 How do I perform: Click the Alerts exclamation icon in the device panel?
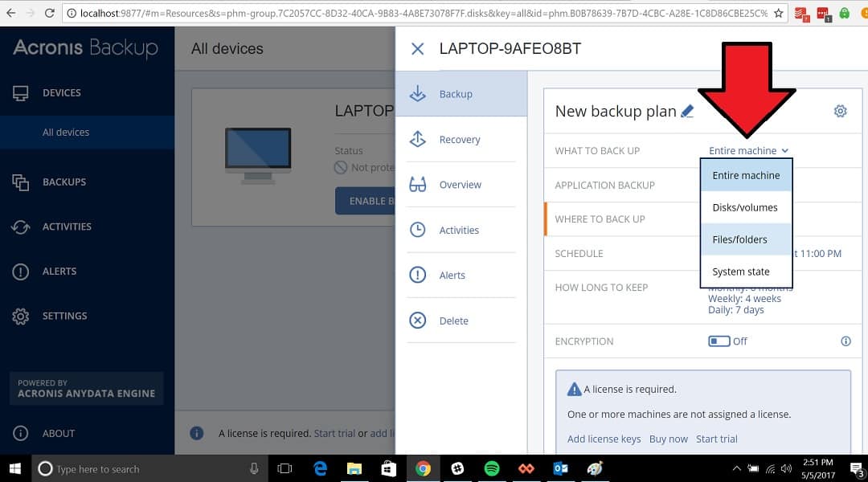coord(417,275)
